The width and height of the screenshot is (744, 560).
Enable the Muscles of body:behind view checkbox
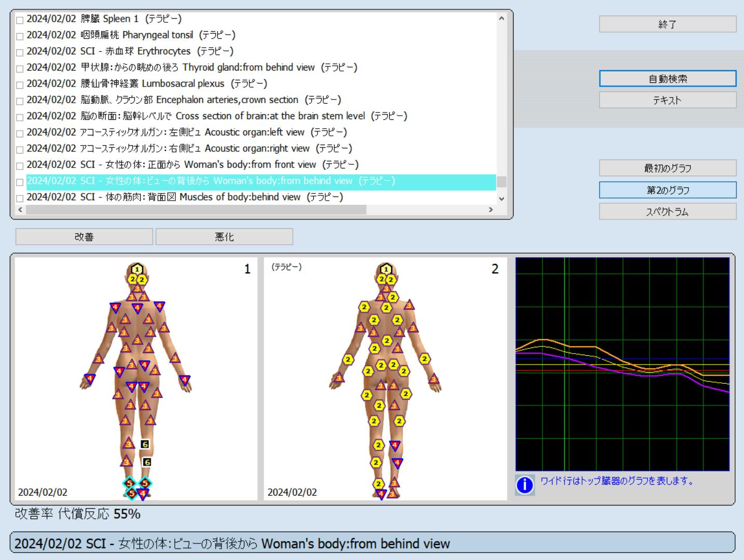[x=20, y=199]
